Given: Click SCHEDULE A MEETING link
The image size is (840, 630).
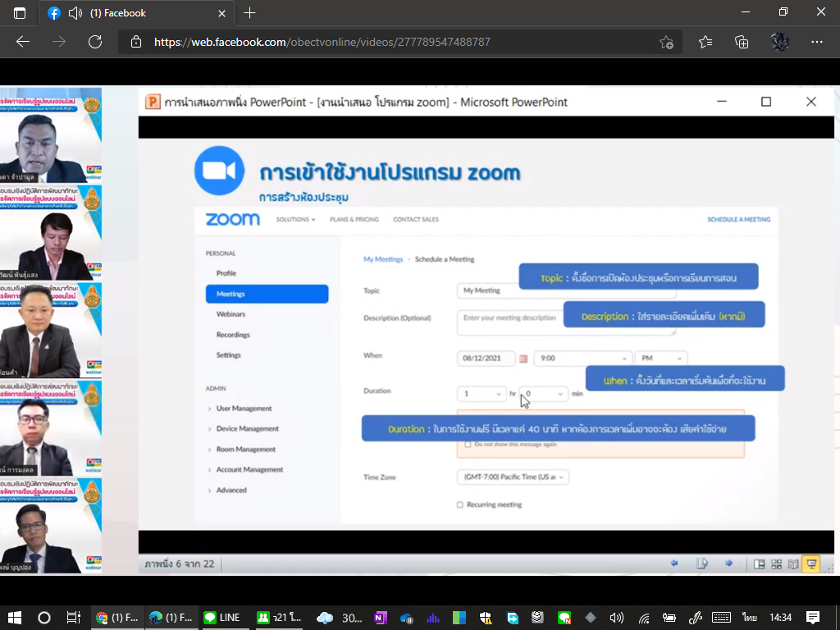Looking at the screenshot, I should [739, 220].
